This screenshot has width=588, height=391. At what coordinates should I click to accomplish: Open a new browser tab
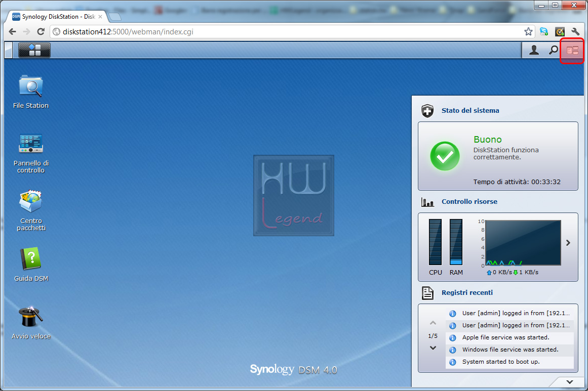(115, 17)
